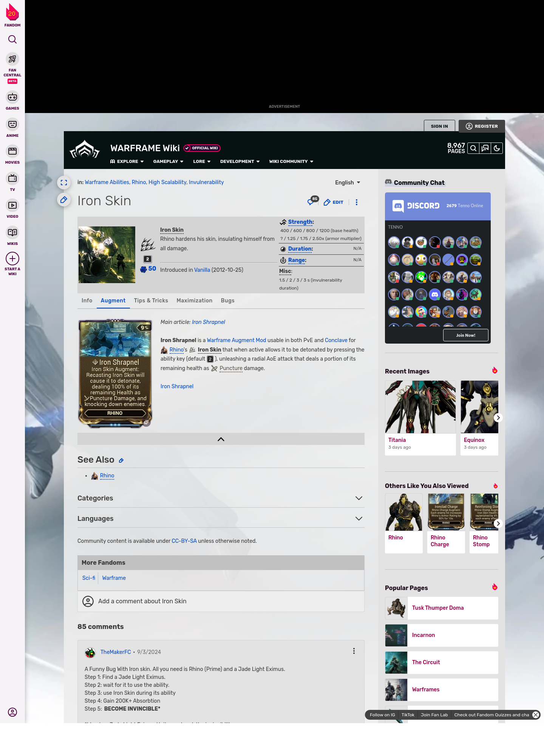Collapse the ability tab section with chevron
The image size is (544, 756).
pos(221,439)
